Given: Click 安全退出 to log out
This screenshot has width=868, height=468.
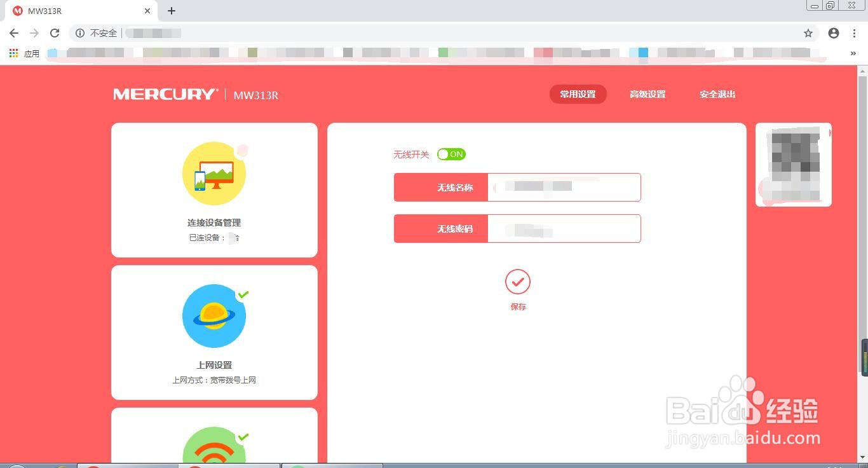Looking at the screenshot, I should pos(717,94).
